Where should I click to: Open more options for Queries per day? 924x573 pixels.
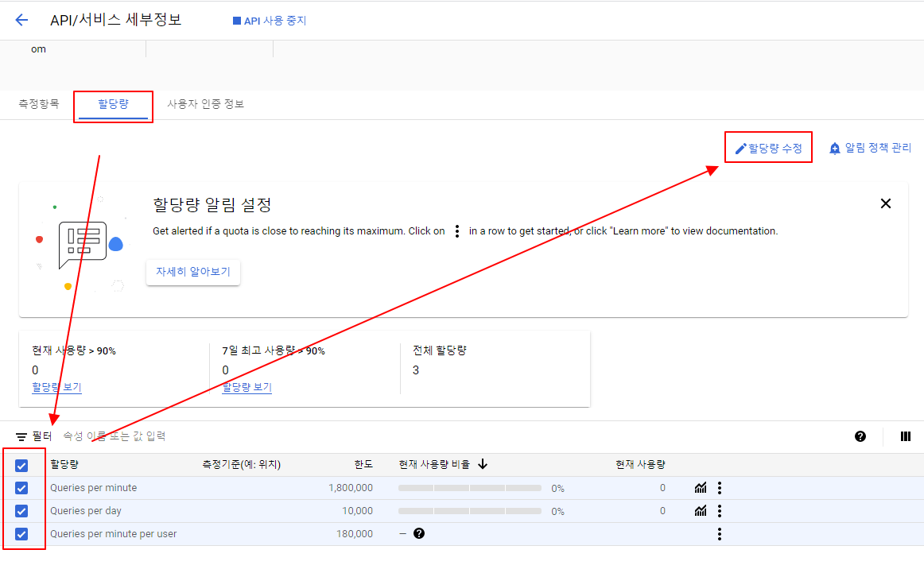tap(720, 510)
